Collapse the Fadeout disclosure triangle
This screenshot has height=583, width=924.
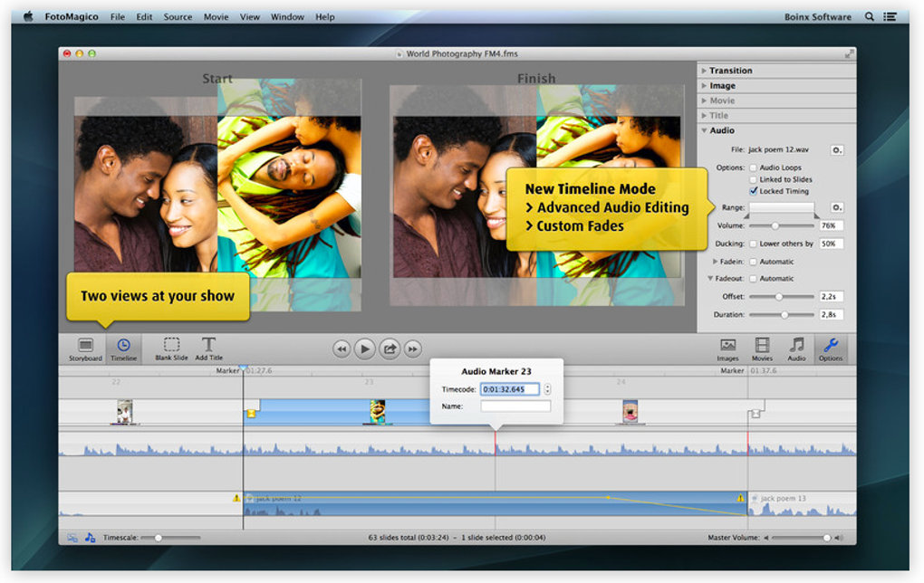(710, 279)
